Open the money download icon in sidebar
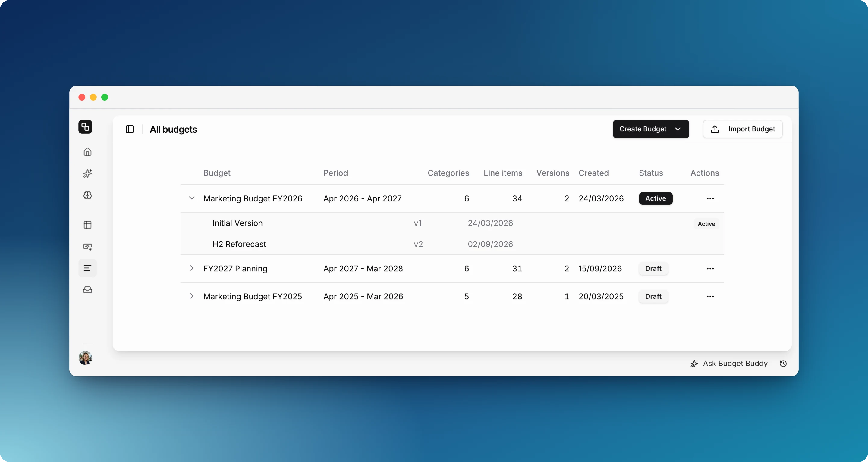This screenshot has height=462, width=868. click(x=88, y=247)
